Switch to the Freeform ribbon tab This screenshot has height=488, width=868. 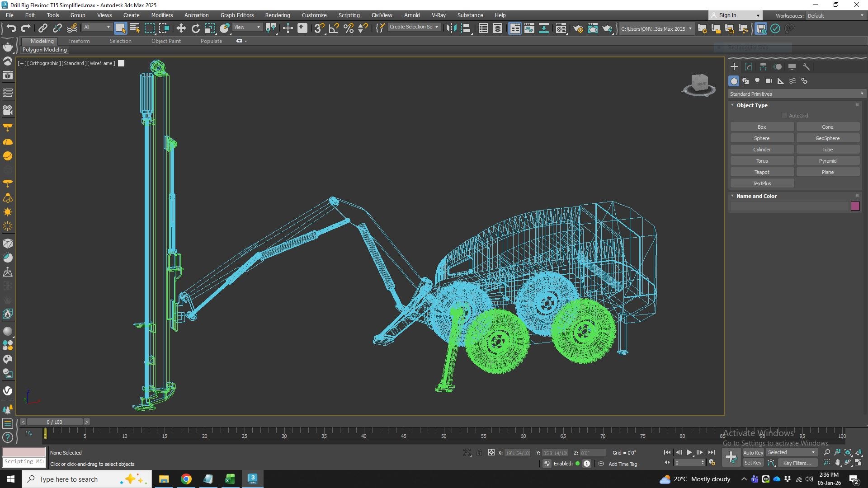tap(79, 41)
